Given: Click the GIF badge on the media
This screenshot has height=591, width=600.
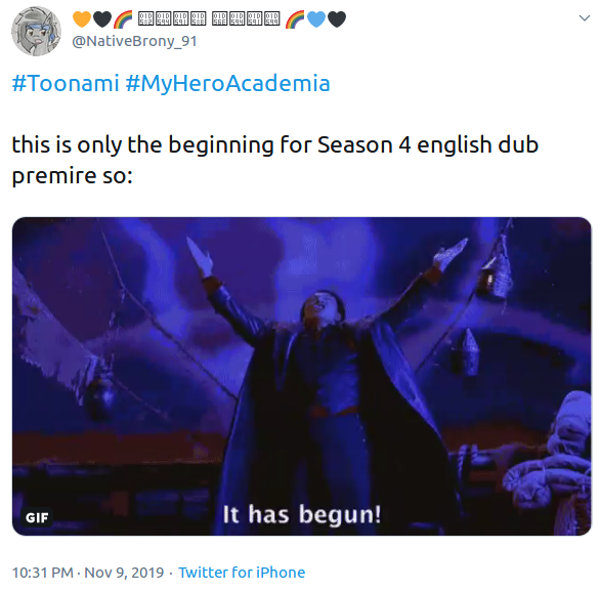Looking at the screenshot, I should pyautogui.click(x=37, y=518).
